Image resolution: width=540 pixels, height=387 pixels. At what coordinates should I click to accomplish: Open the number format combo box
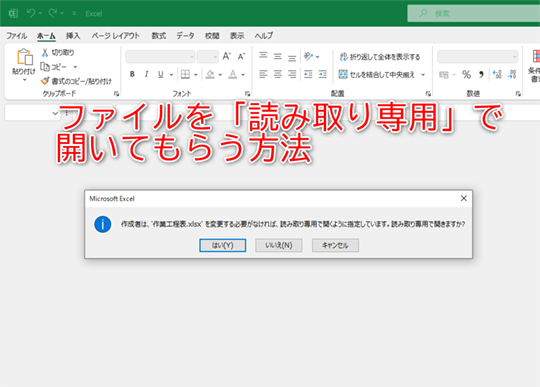[478, 56]
